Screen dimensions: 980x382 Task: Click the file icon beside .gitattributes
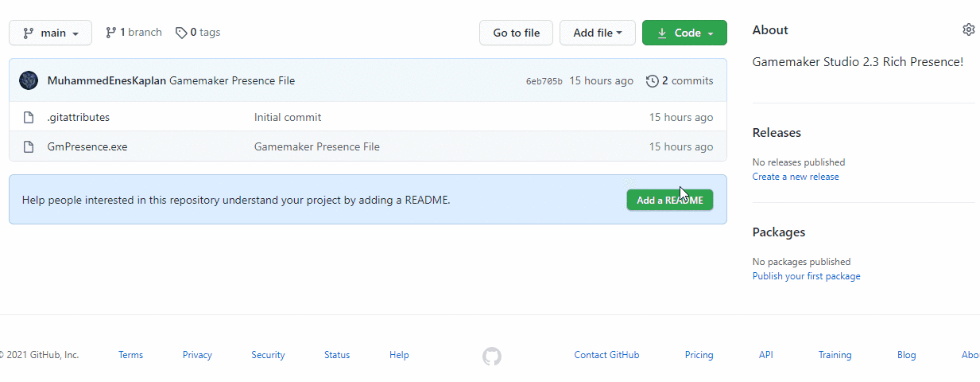click(29, 117)
